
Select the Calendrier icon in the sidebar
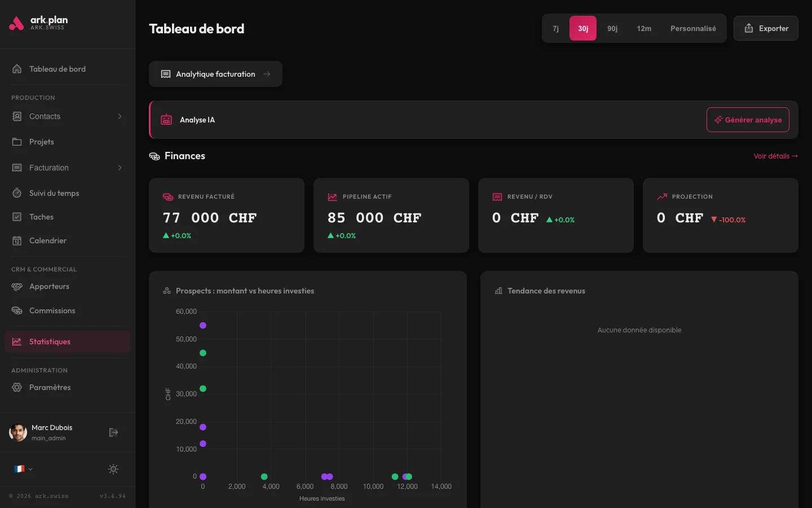(x=17, y=240)
